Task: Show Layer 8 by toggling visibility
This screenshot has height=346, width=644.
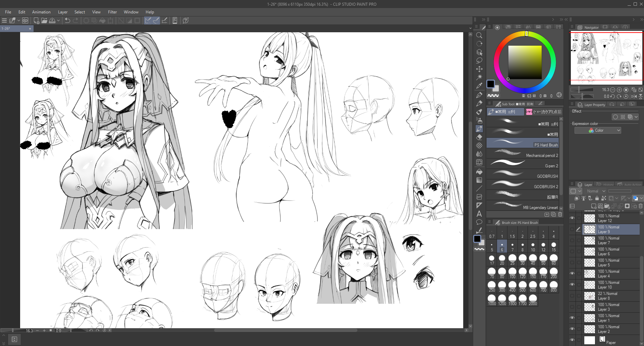Action: [x=572, y=296]
